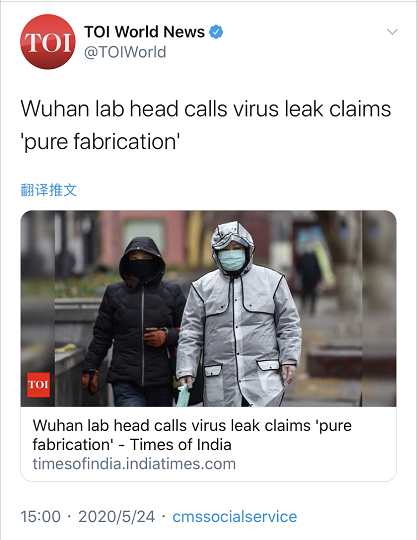Visit the timesofindia.indiatimes.com domain link
The image size is (417, 540).
(x=134, y=464)
